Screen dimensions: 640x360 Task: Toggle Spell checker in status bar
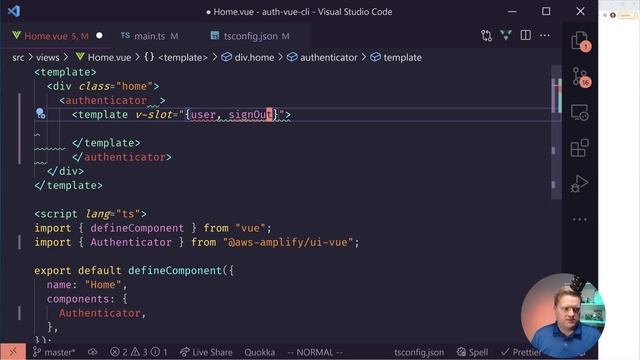click(473, 352)
